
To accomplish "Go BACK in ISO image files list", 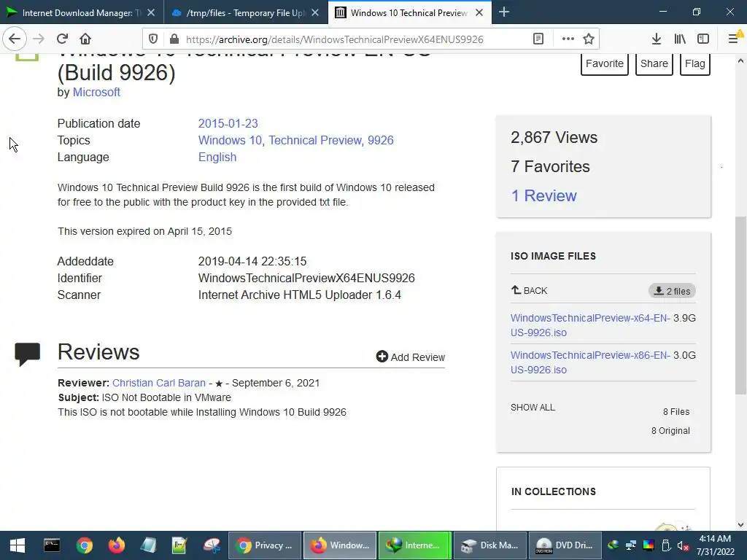I will point(530,290).
